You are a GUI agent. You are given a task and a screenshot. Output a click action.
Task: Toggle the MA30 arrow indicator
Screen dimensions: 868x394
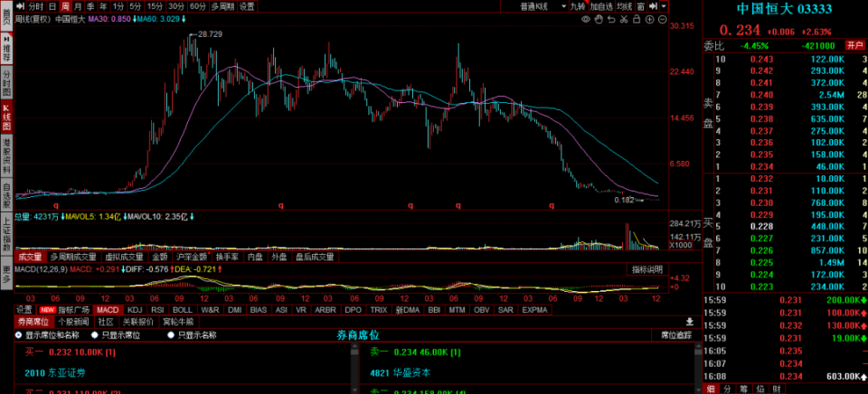tap(134, 19)
